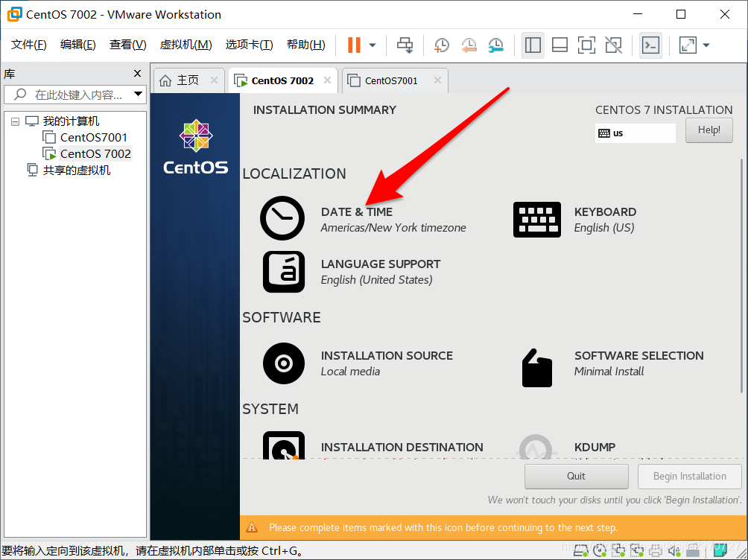Open the library search filter dropdown arrow
748x560 pixels.
(139, 94)
